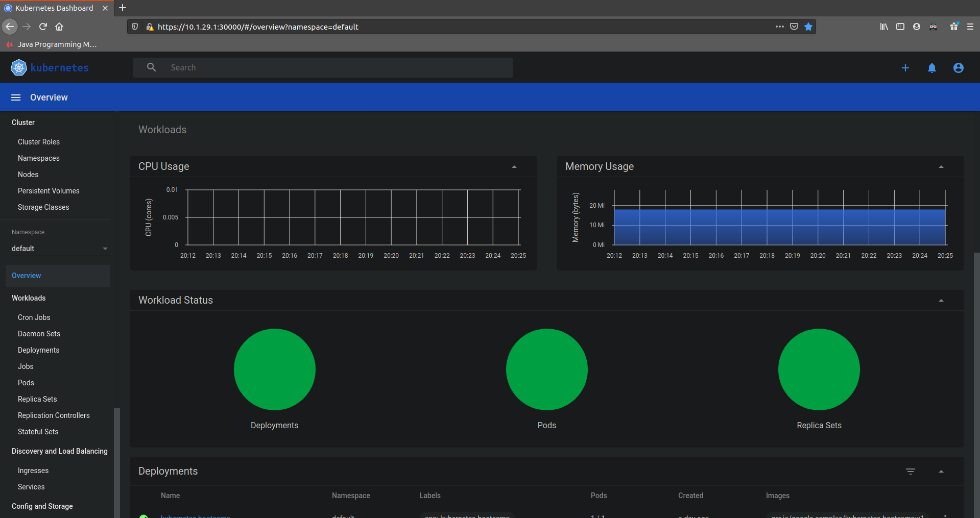Click the browser back arrow

[10, 27]
